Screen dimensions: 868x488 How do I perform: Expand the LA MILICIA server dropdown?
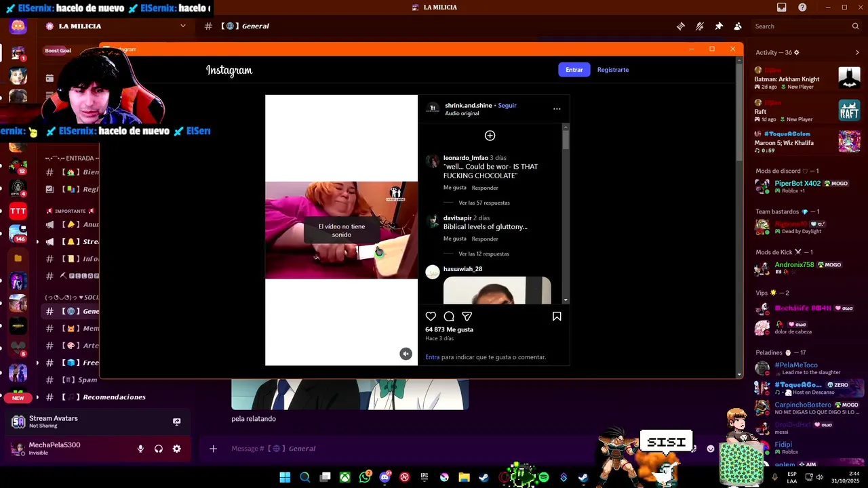182,26
